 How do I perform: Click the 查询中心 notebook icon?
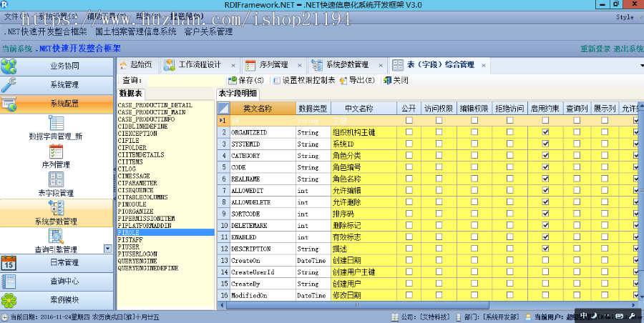[9, 282]
